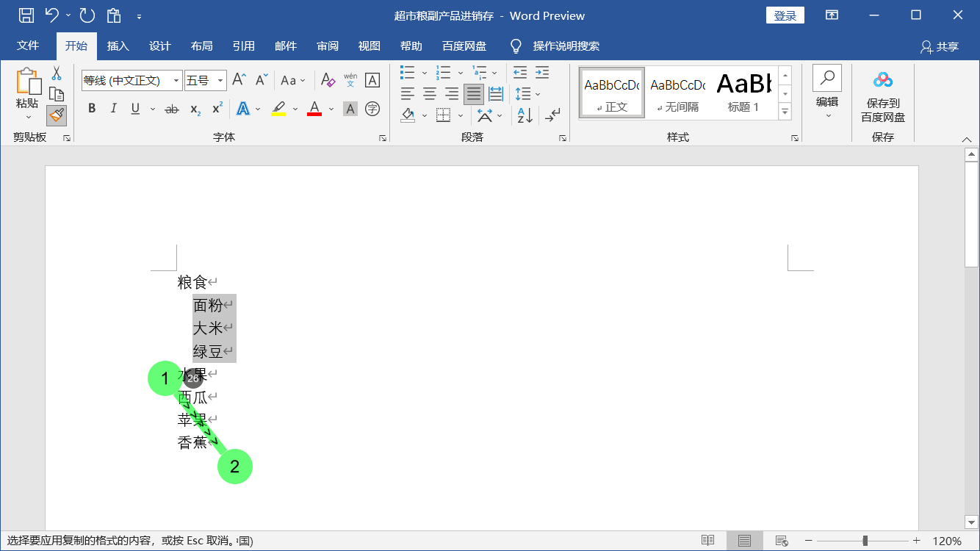Viewport: 980px width, 551px height.
Task: Apply distributed alignment icon
Action: (x=496, y=94)
